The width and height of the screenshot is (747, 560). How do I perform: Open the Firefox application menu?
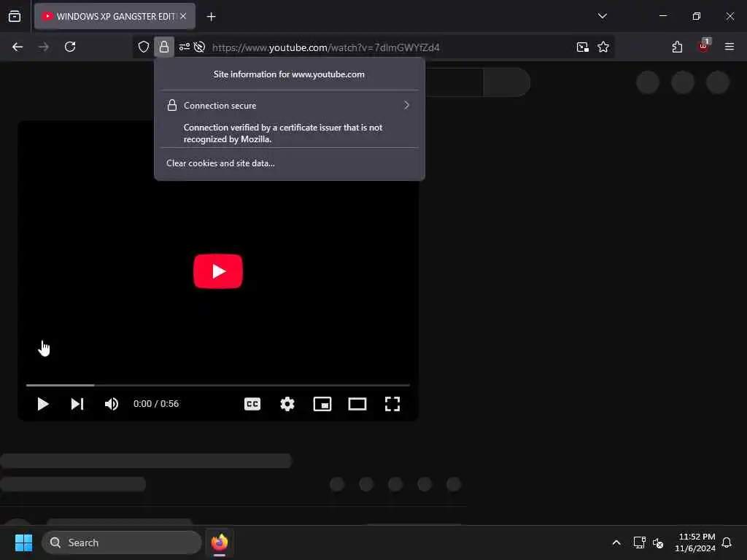[729, 47]
